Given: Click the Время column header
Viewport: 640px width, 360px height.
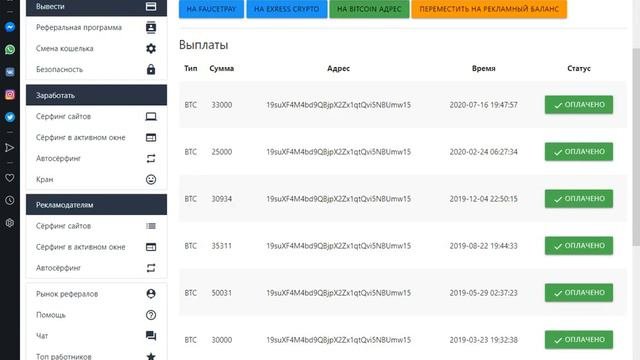Looking at the screenshot, I should point(484,69).
